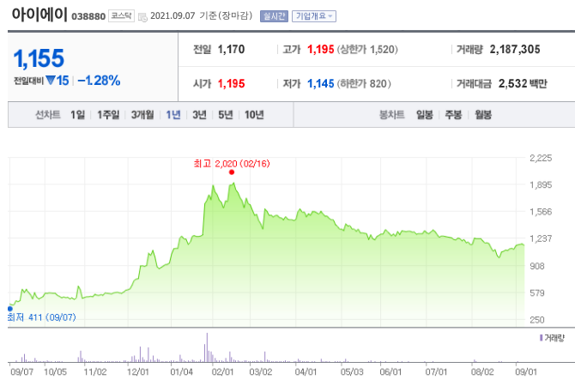Click the 코스닥 market badge
Image resolution: width=575 pixels, height=392 pixels.
coord(121,15)
